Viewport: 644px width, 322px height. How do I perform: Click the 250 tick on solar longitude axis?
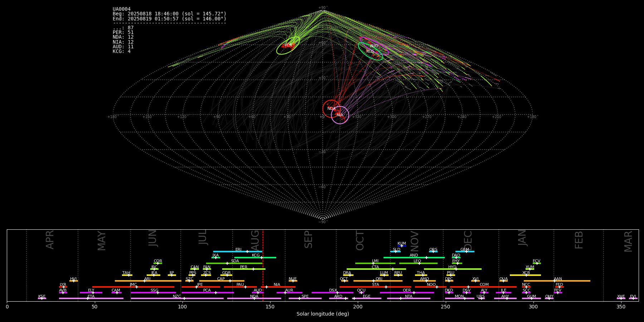tap(445, 307)
